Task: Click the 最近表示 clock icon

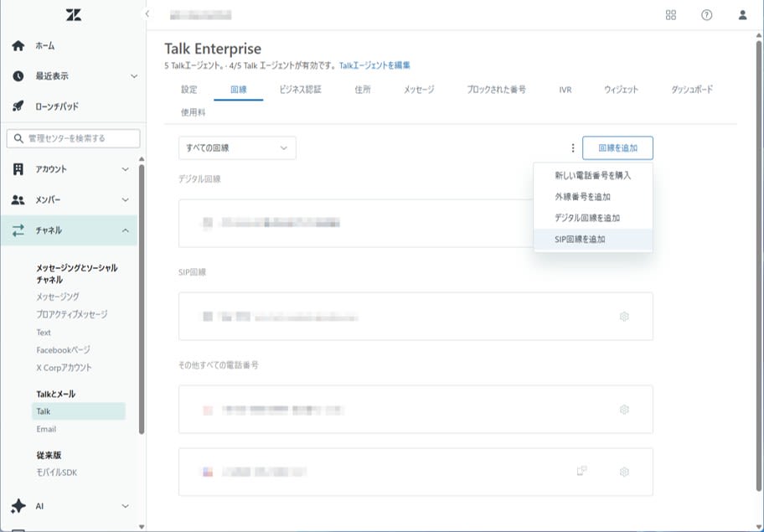Action: click(x=18, y=76)
